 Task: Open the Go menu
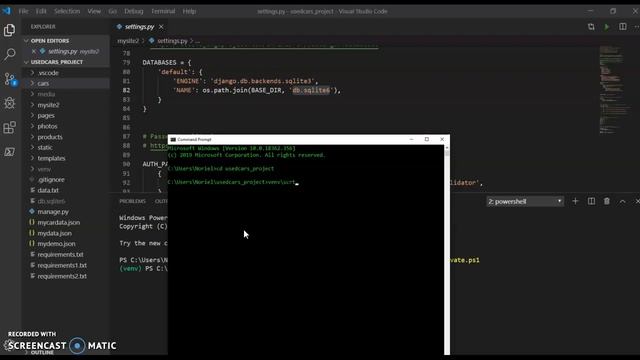tap(113, 11)
